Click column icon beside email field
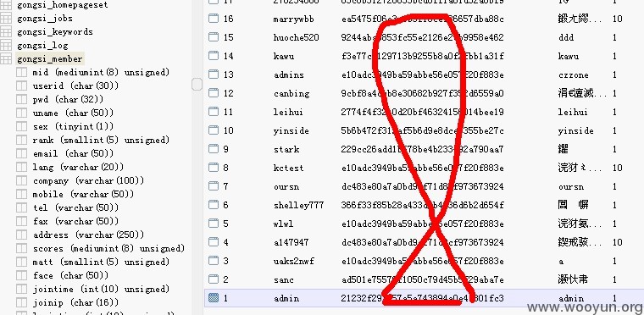This screenshot has width=644, height=315. tap(21, 154)
